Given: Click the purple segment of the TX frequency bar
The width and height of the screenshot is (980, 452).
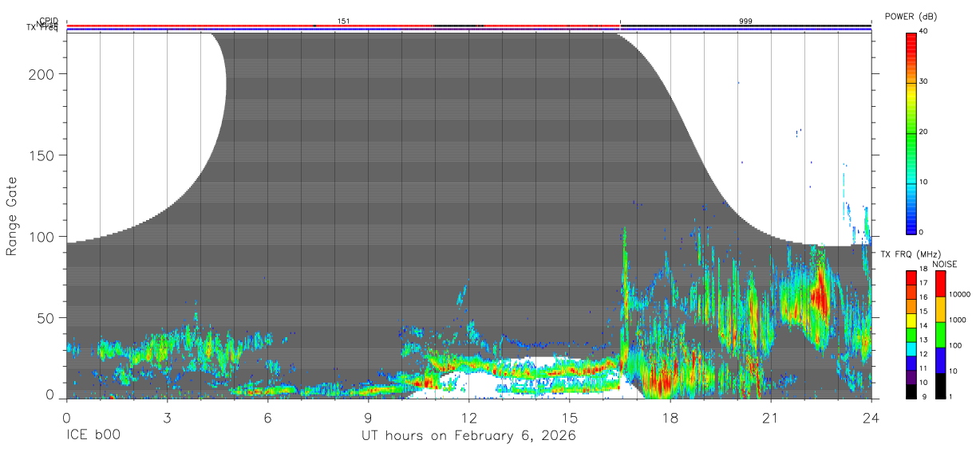Looking at the screenshot, I should pos(911,376).
